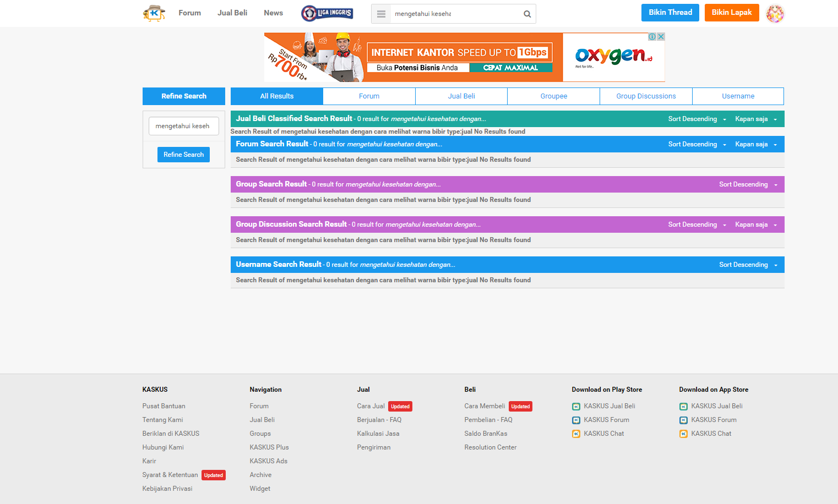Viewport: 838px width, 504px height.
Task: Click App Store KASKUS Jual Beli icon
Action: 683,407
